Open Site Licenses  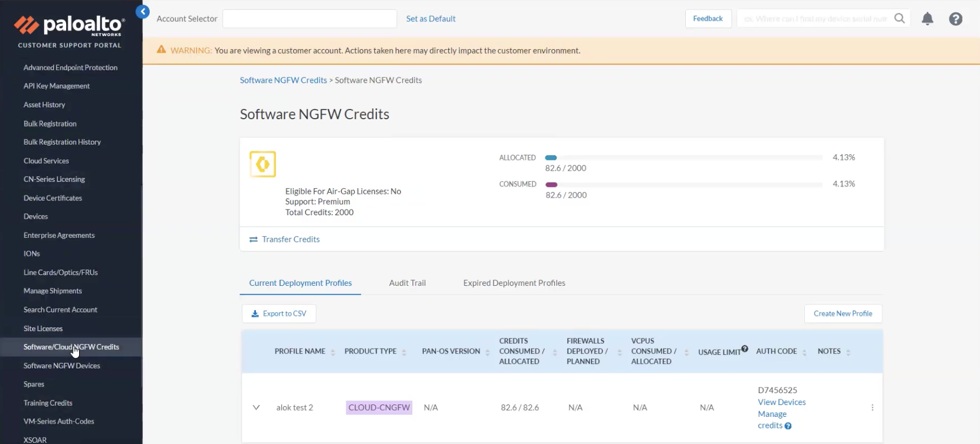(x=43, y=328)
